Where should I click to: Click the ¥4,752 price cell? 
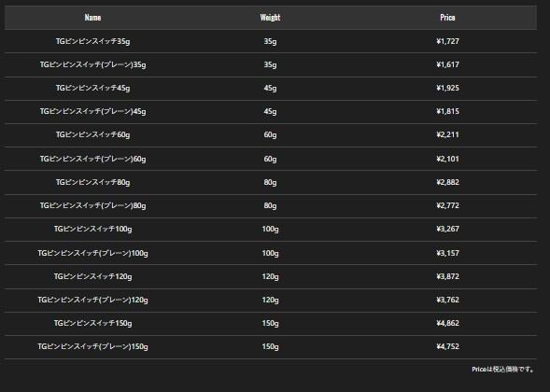pos(447,346)
